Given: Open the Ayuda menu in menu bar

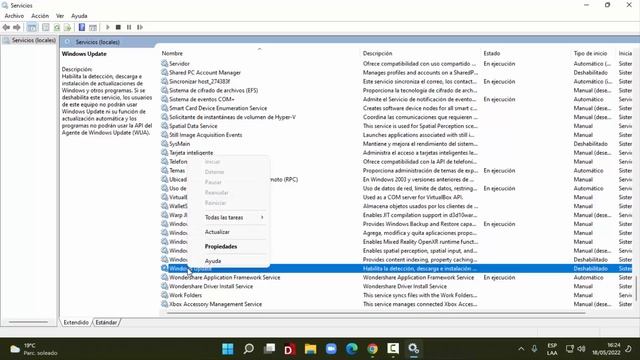Looking at the screenshot, I should pyautogui.click(x=79, y=16).
